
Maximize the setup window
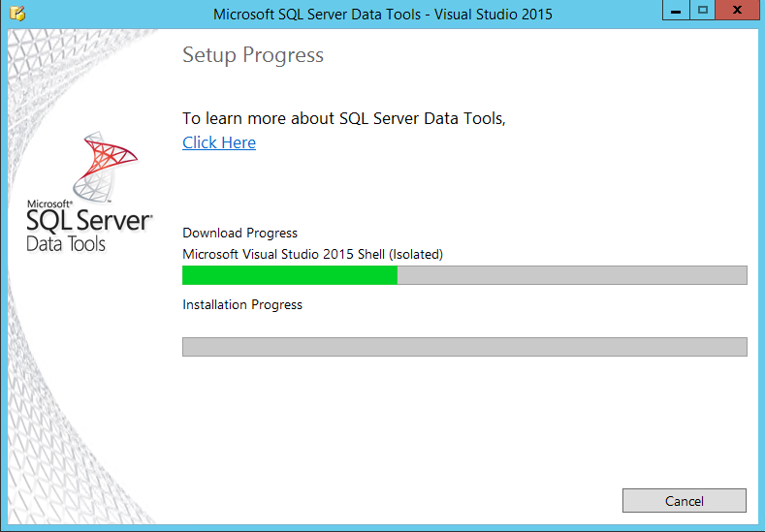pos(703,10)
